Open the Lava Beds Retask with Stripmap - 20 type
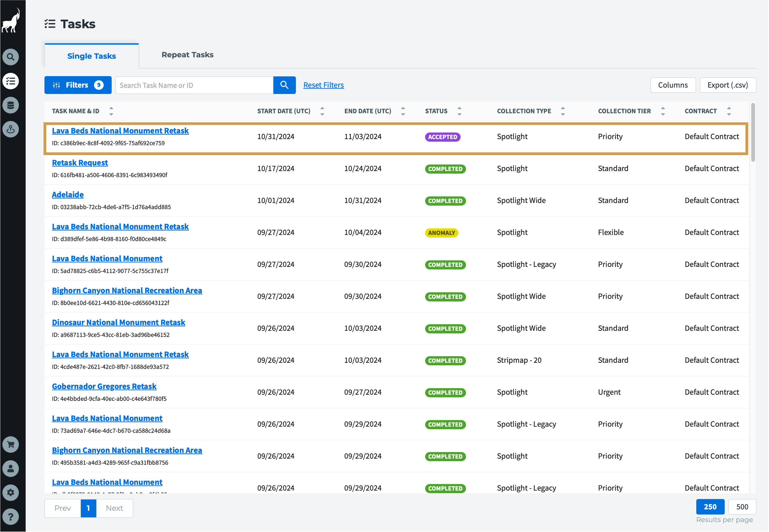This screenshot has height=532, width=769. click(120, 355)
